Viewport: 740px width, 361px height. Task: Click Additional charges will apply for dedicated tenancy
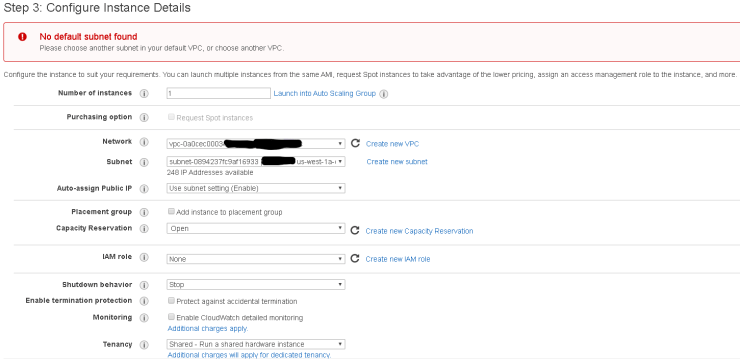pos(250,355)
